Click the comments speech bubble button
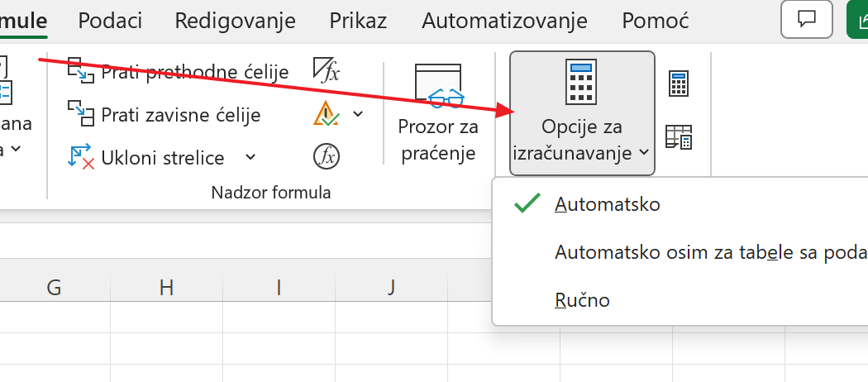This screenshot has height=382, width=868. click(x=807, y=20)
